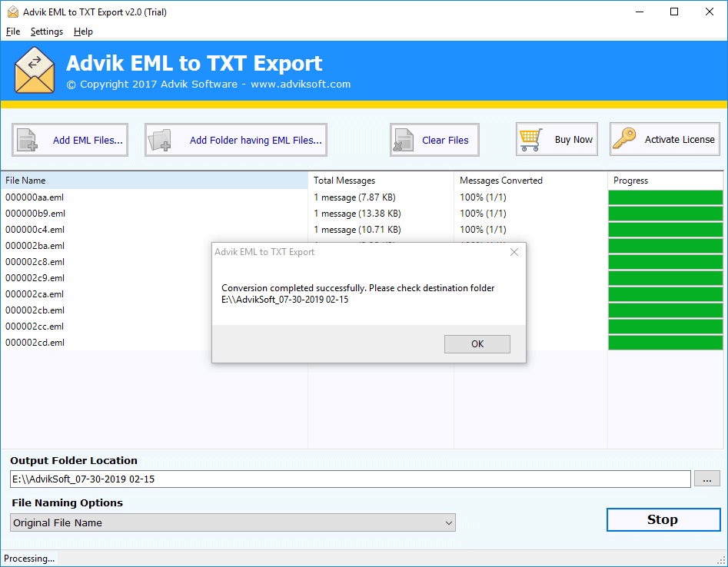Browse output folder with the ... button

tap(706, 479)
